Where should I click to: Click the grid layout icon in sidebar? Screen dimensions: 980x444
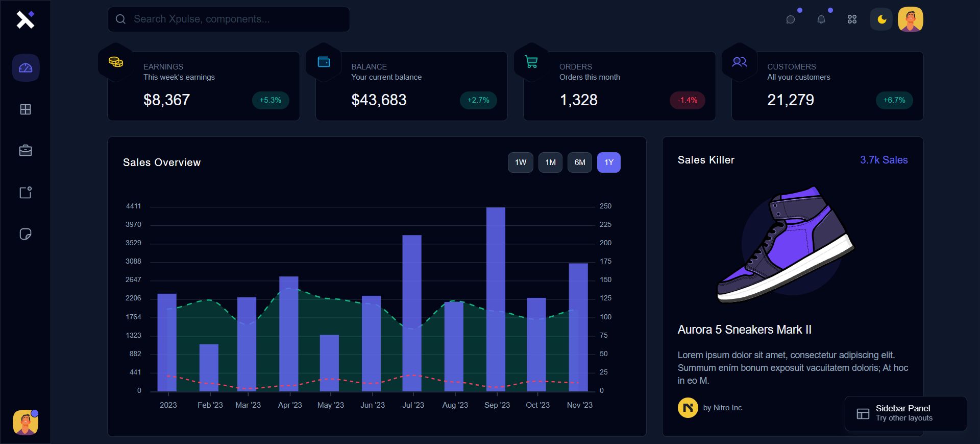tap(26, 109)
